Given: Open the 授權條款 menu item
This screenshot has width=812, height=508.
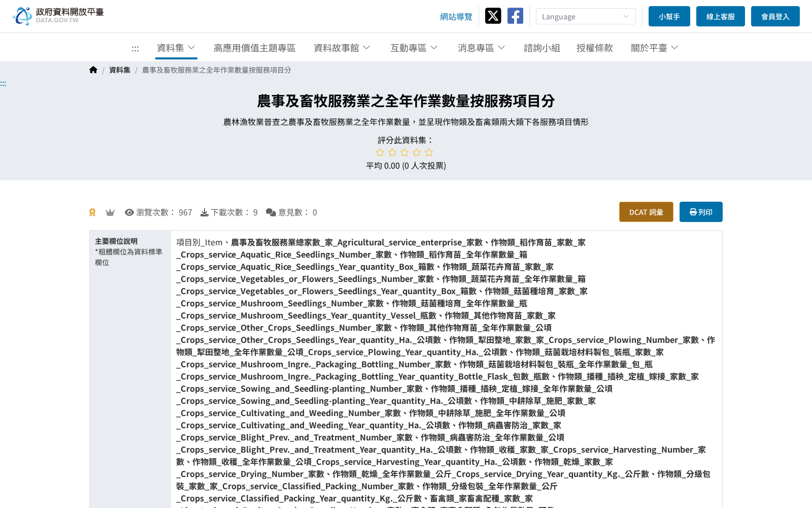Looking at the screenshot, I should tap(595, 48).
